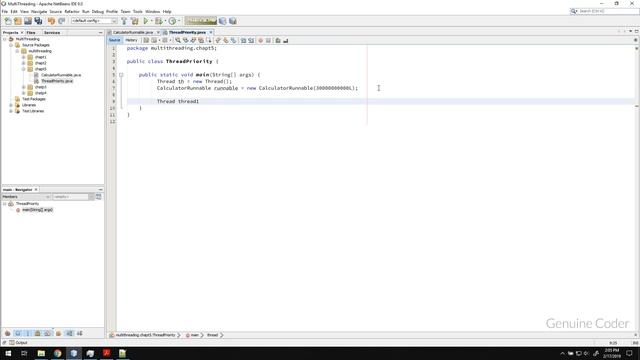Toggle show static members filter in Navigator

(x=28, y=333)
